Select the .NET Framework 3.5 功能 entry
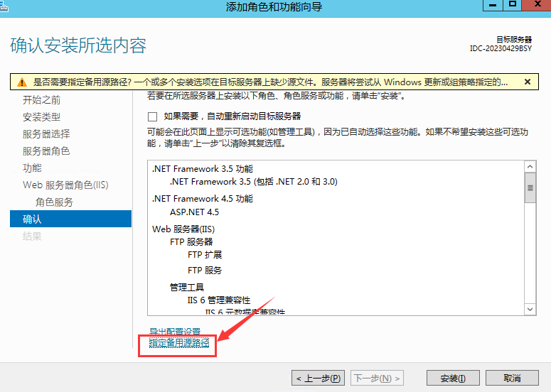Image resolution: width=551 pixels, height=392 pixels. pos(203,169)
